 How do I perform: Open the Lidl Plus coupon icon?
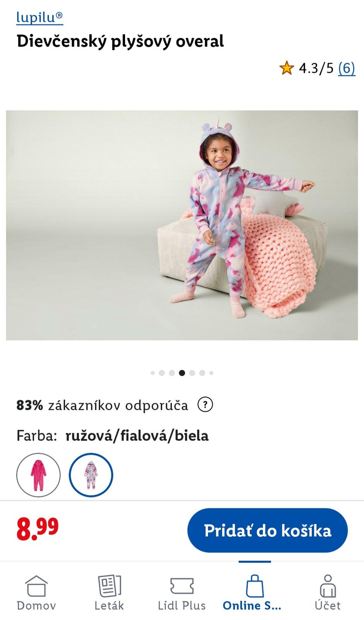point(182,586)
